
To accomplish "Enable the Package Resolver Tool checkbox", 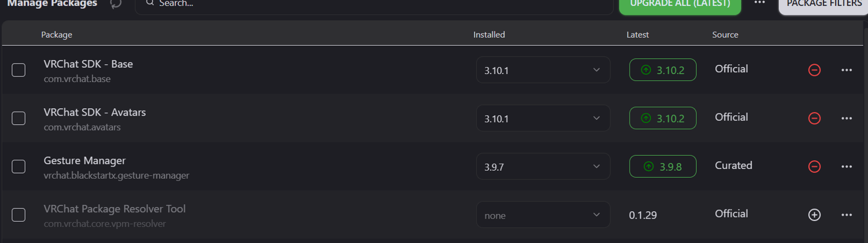I will pyautogui.click(x=19, y=215).
